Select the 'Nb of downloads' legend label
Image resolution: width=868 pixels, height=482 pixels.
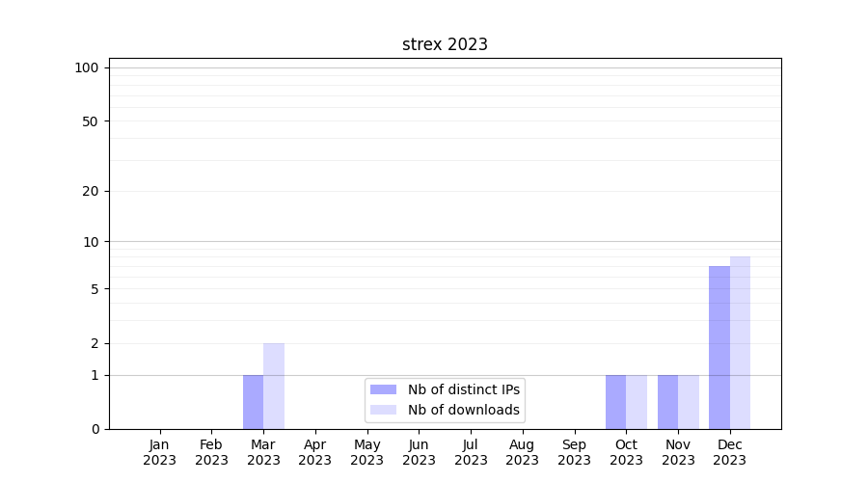(463, 410)
